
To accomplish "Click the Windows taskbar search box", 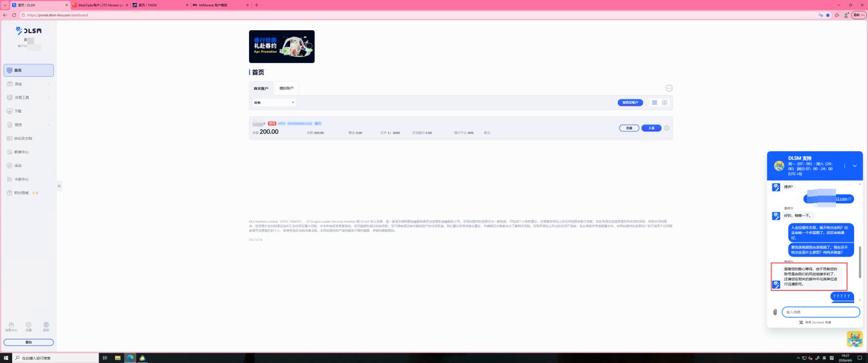I will pos(55,358).
